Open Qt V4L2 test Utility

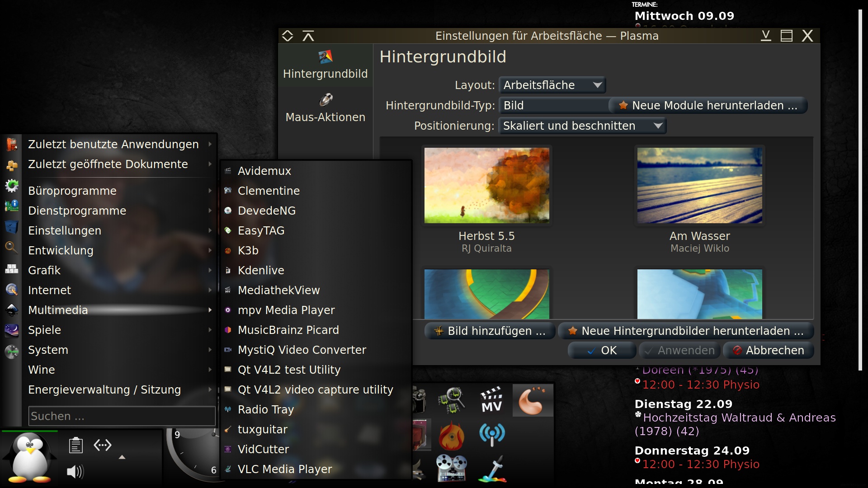[316, 370]
